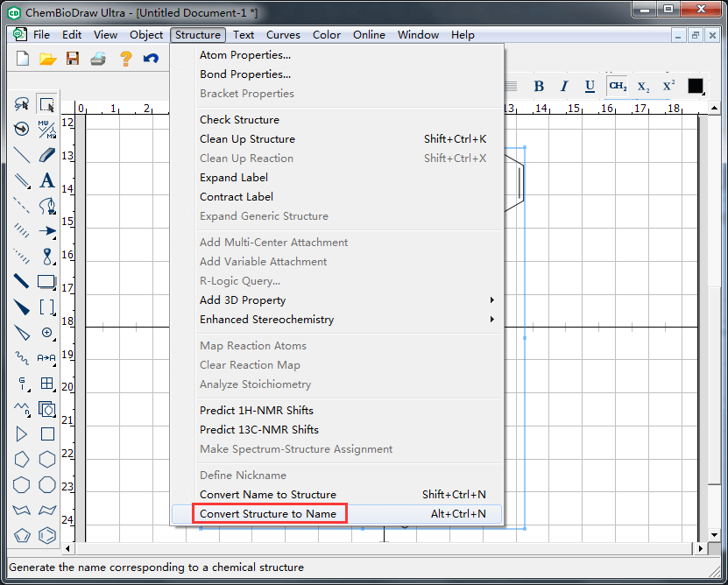
Task: Select the Wavy Bond tool
Action: coord(21,357)
